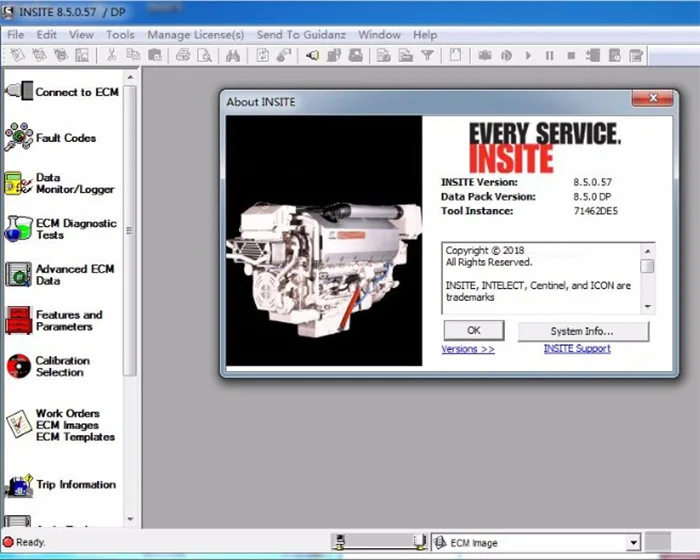Viewport: 700px width, 560px height.
Task: Click the connect plug toolbar icon
Action: (x=312, y=55)
